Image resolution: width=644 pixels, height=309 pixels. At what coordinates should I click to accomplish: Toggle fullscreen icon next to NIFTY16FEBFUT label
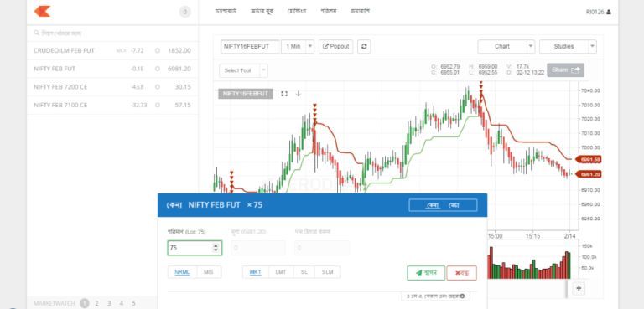coord(283,94)
